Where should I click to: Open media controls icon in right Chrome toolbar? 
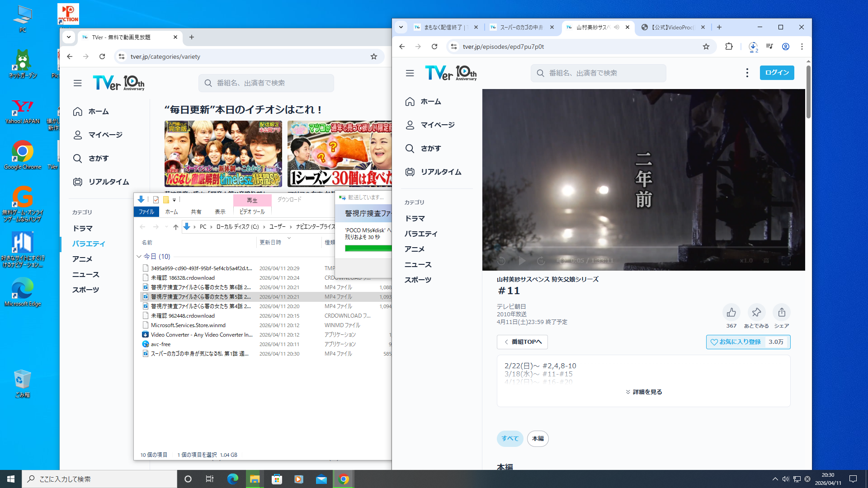(x=769, y=47)
